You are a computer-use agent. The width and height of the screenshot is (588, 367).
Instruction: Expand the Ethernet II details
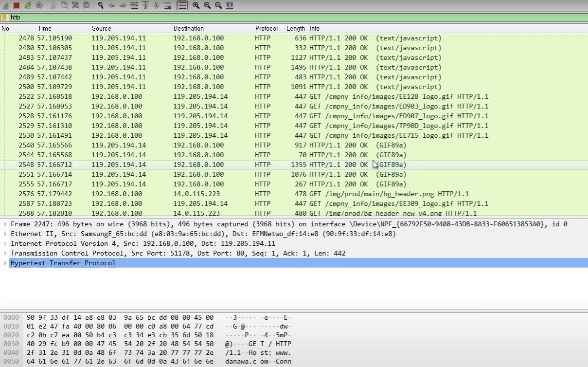coord(5,234)
